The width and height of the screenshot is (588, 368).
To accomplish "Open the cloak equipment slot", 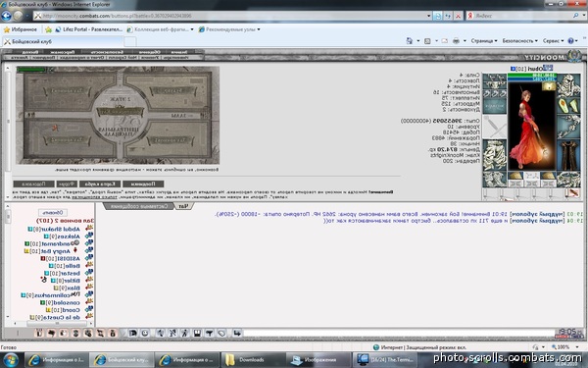I will pos(568,156).
